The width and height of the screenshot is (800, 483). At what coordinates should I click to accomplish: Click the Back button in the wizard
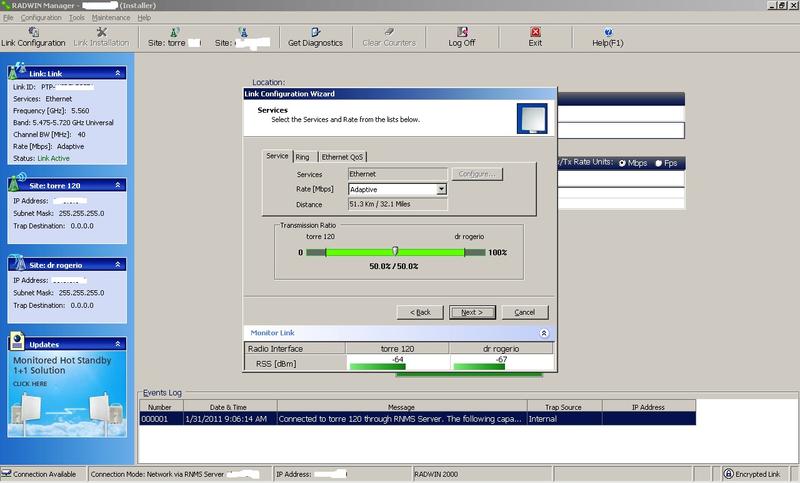[420, 312]
